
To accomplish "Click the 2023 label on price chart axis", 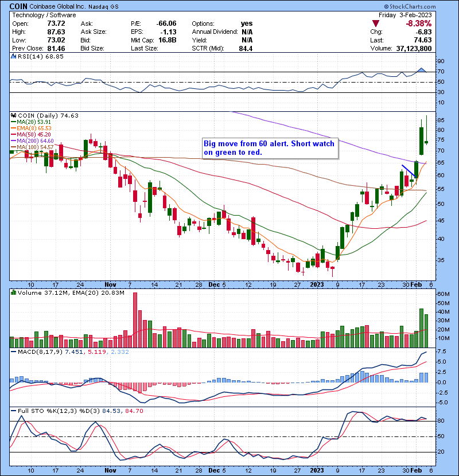I will coord(317,285).
